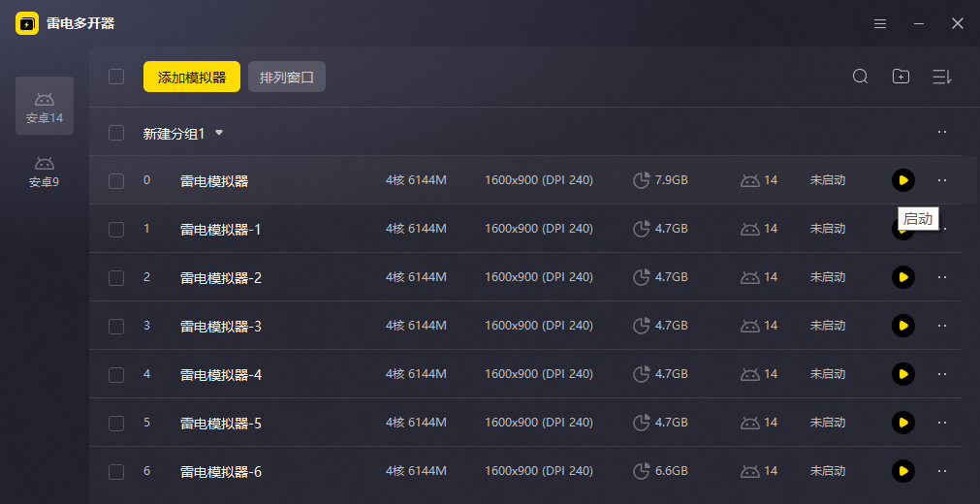The width and height of the screenshot is (980, 504).
Task: Toggle the select-all checkbox in toolbar
Action: pos(116,77)
